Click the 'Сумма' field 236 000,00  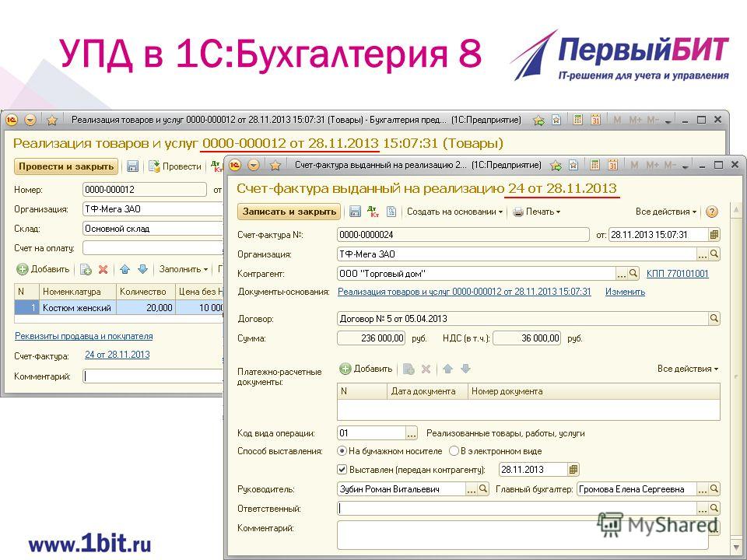[371, 338]
